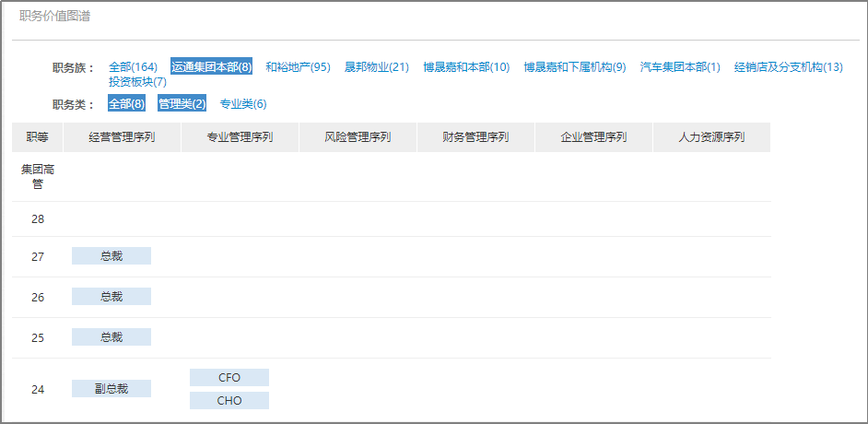
Task: Click the 经营管理序列 column header
Action: (x=122, y=137)
